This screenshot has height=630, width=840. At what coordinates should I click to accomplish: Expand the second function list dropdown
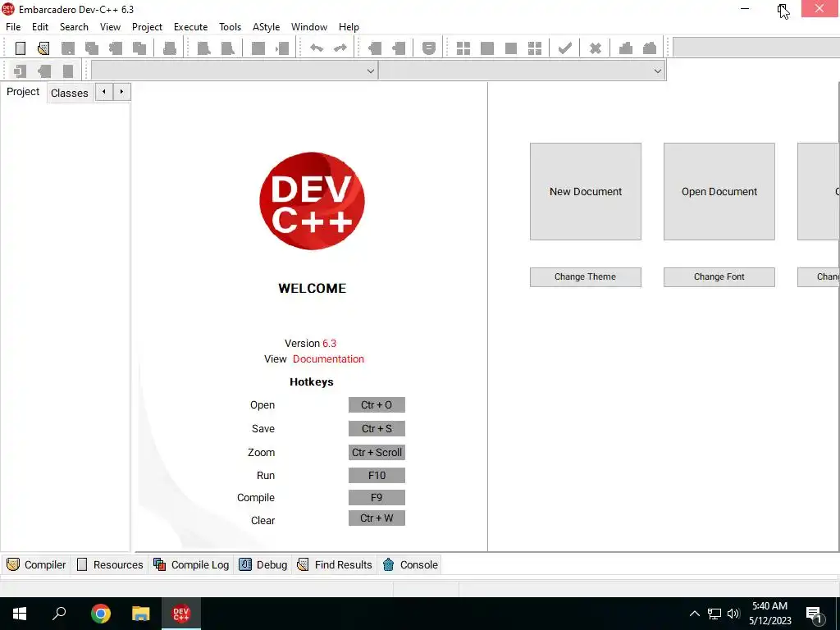[x=657, y=71]
